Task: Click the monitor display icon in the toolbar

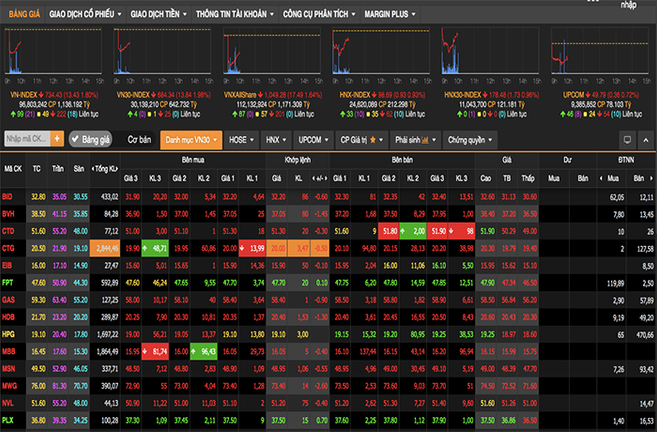Action: click(x=627, y=140)
